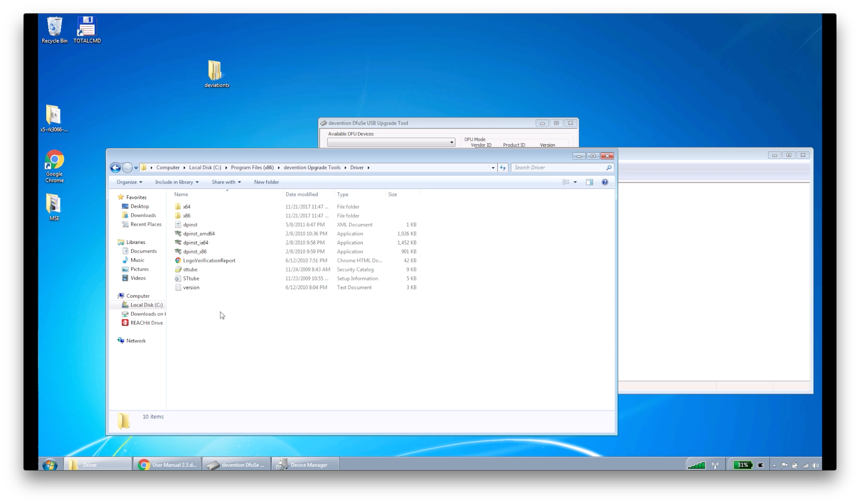Open the Include in library dropdown
The height and width of the screenshot is (504, 860).
click(176, 182)
